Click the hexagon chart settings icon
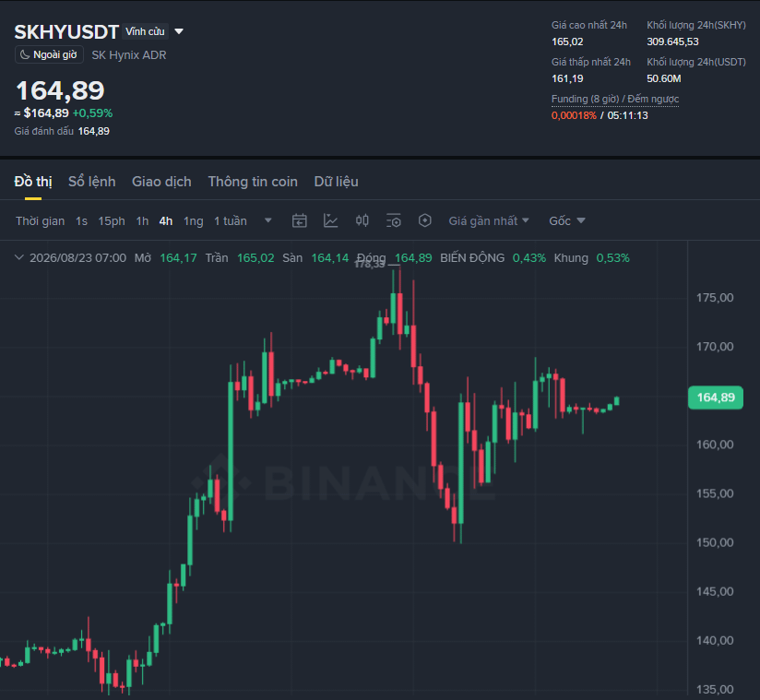 [424, 221]
